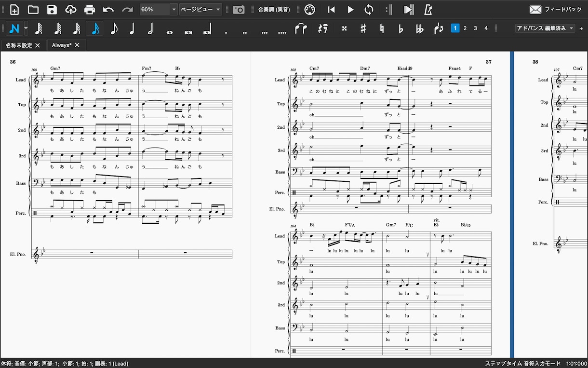Image resolution: width=588 pixels, height=368 pixels.
Task: Open the ページビュー view mode dropdown
Action: click(x=200, y=10)
